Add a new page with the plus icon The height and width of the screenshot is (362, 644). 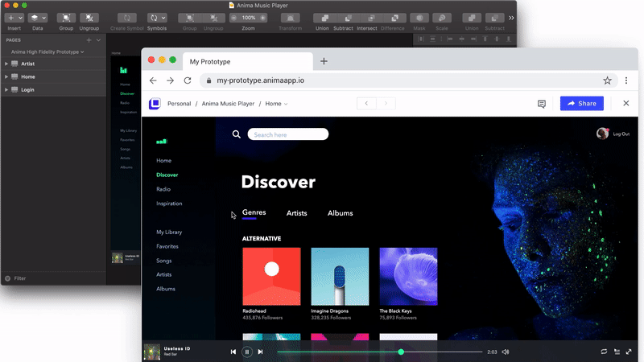pyautogui.click(x=89, y=40)
